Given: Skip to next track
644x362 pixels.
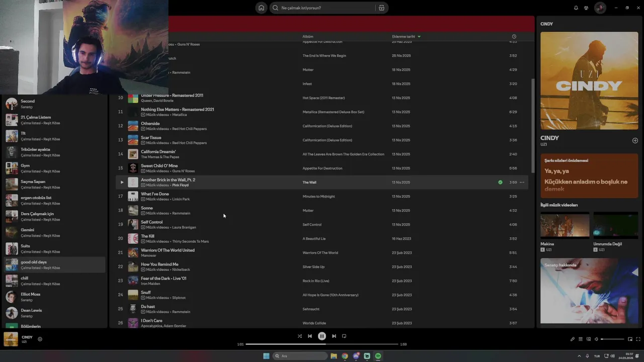Looking at the screenshot, I should pos(334,336).
